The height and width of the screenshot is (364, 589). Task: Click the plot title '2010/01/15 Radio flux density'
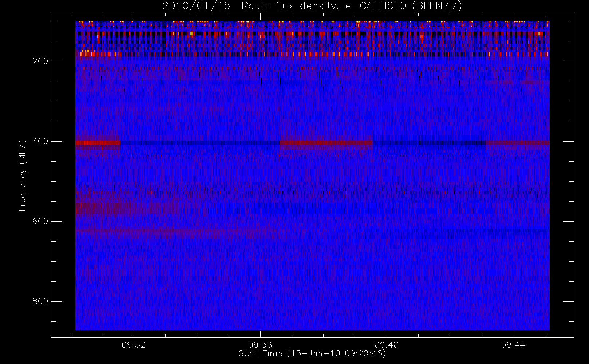point(312,6)
